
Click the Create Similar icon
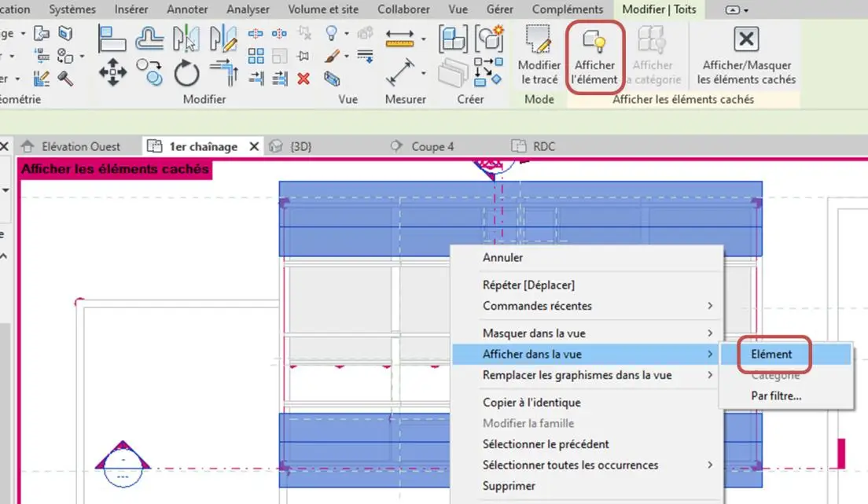pyautogui.click(x=489, y=72)
